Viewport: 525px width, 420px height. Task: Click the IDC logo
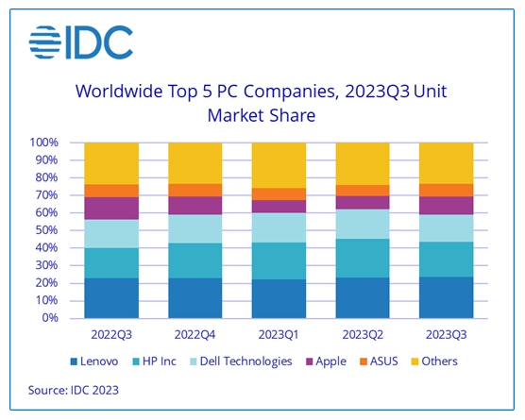(81, 42)
